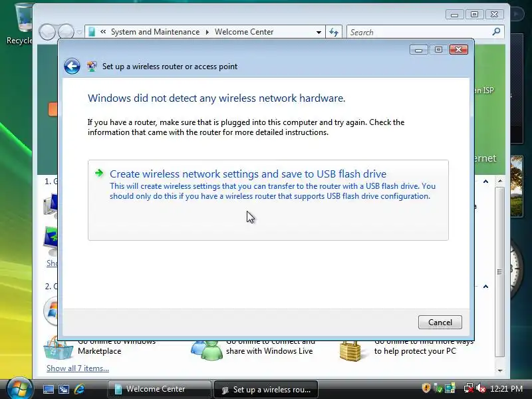Select Welcome Center breadcrumb
Image resolution: width=532 pixels, height=399 pixels.
(x=244, y=32)
